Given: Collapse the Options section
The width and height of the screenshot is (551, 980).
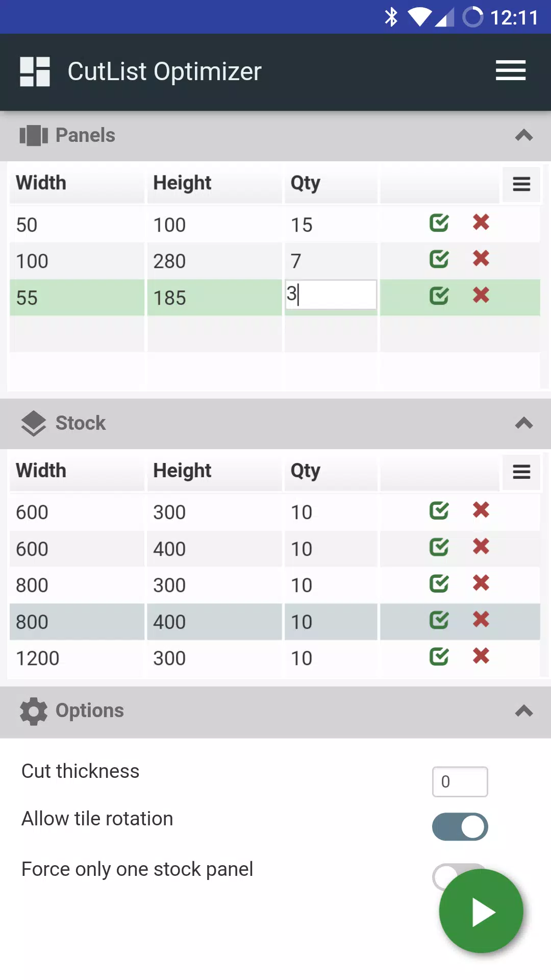Looking at the screenshot, I should click(524, 711).
